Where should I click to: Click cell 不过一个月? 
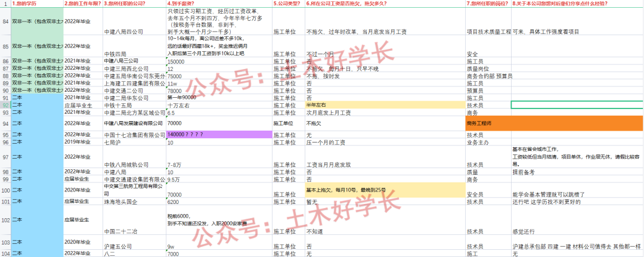pos(385,46)
